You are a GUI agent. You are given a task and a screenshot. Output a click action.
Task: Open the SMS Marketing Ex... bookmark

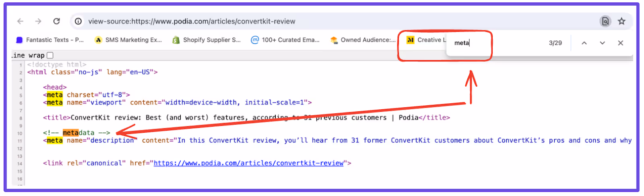pyautogui.click(x=128, y=40)
